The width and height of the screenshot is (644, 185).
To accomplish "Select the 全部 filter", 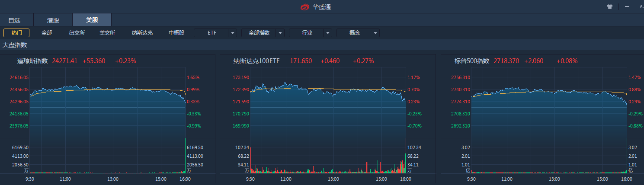I will pos(47,33).
